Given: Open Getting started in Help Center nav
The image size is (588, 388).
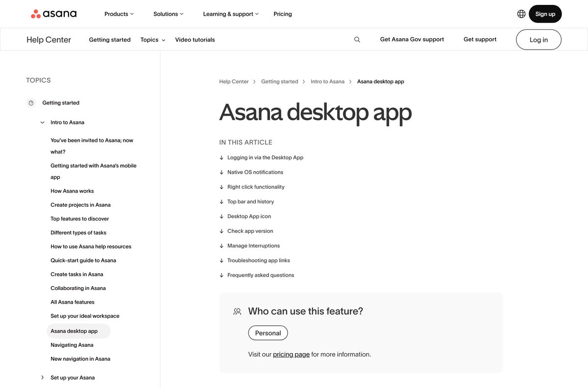Looking at the screenshot, I should (x=110, y=40).
